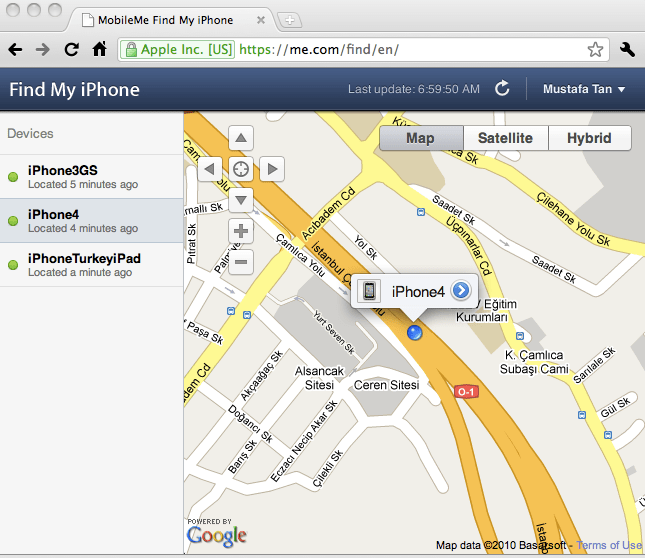Image resolution: width=645 pixels, height=558 pixels.
Task: Click the O-1 highway shield on map
Action: click(x=466, y=392)
